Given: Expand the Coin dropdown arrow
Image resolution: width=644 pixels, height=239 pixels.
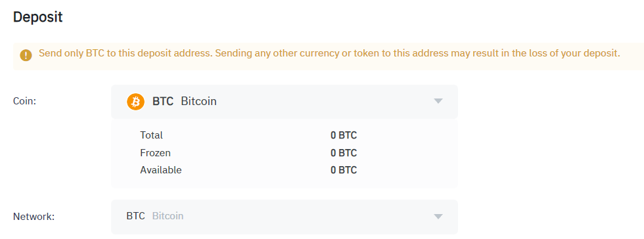Looking at the screenshot, I should click(438, 101).
